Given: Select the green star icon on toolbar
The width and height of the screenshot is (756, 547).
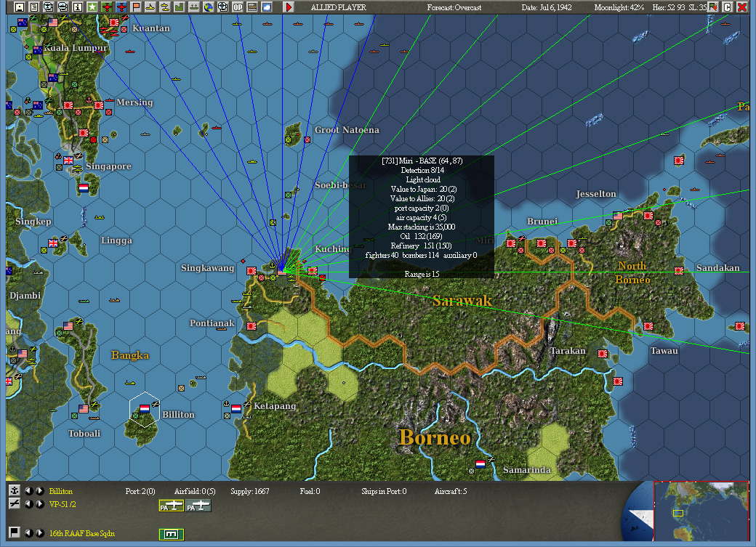Looking at the screenshot, I should pyautogui.click(x=92, y=7).
